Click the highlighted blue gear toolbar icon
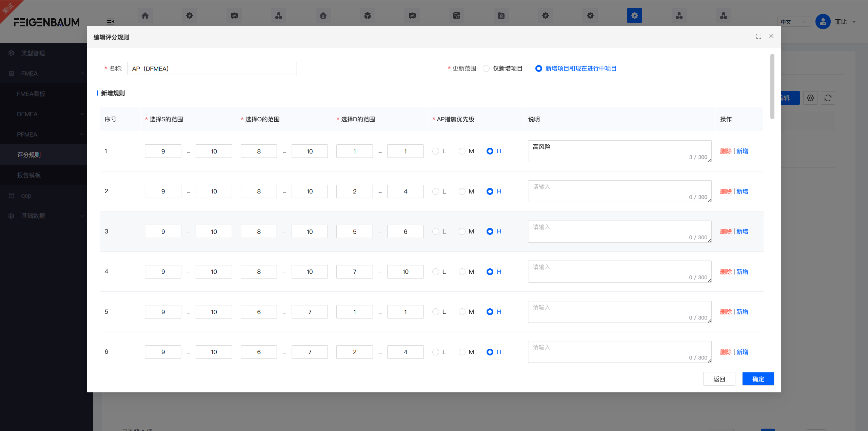 click(x=634, y=16)
